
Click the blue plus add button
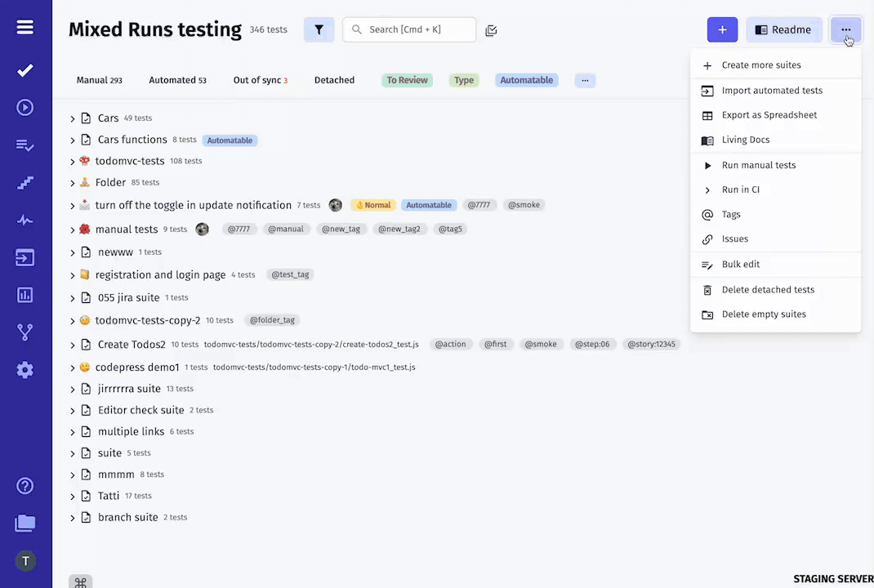(x=722, y=29)
